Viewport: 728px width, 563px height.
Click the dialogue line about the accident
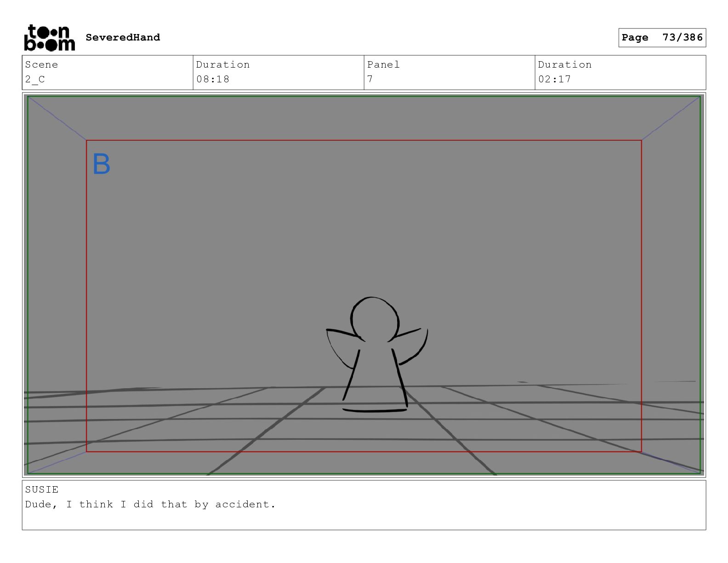pos(150,505)
